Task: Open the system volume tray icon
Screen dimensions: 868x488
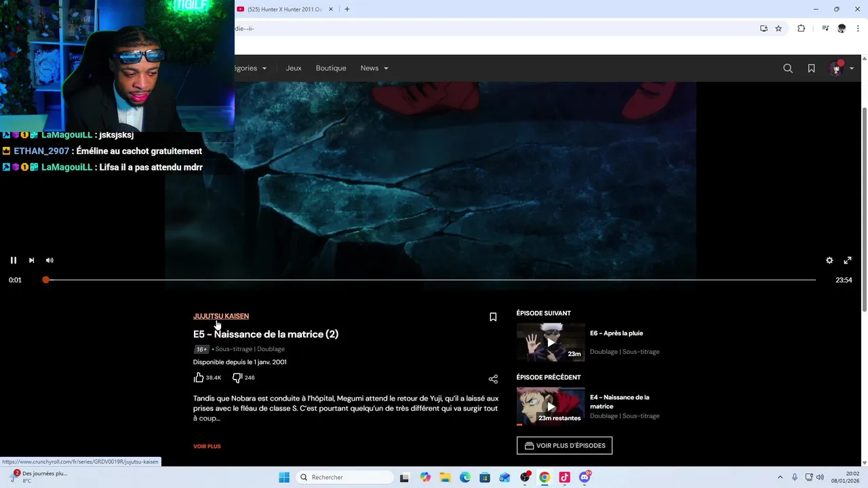Action: 821,477
